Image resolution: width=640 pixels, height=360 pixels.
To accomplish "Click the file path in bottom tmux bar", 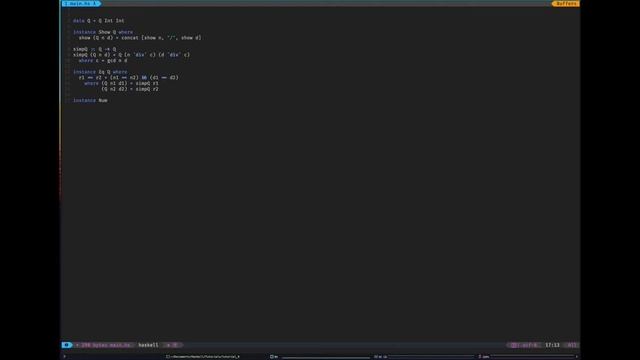I will pyautogui.click(x=203, y=357).
